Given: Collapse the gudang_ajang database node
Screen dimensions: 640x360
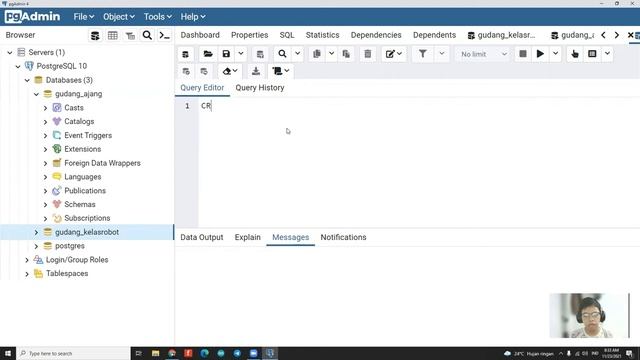Looking at the screenshot, I should click(x=36, y=94).
